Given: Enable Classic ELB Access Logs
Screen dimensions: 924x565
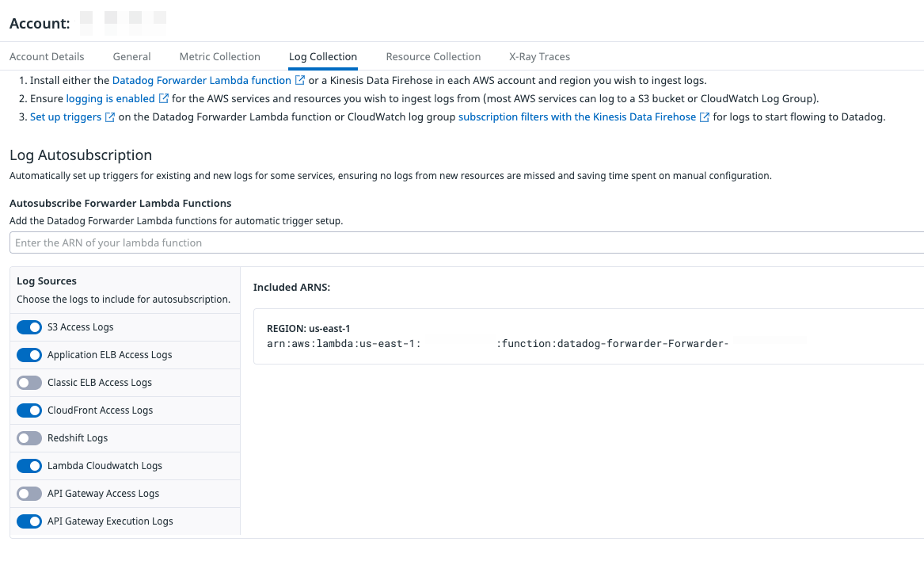Looking at the screenshot, I should [x=29, y=383].
